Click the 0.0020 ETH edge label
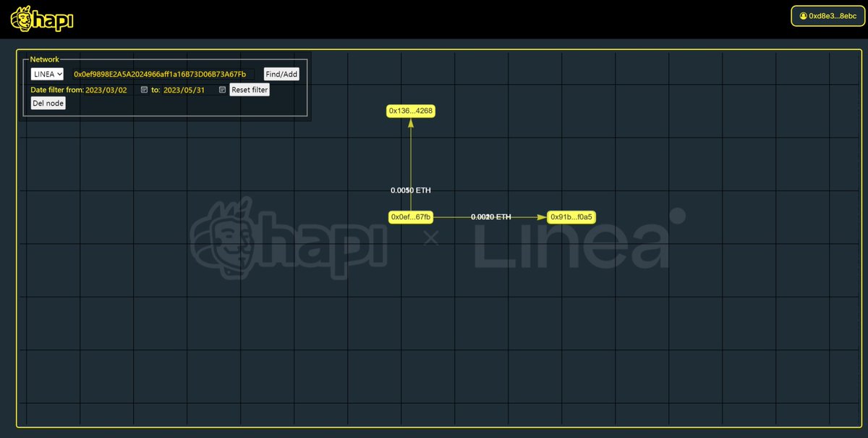The height and width of the screenshot is (438, 868). pyautogui.click(x=490, y=216)
